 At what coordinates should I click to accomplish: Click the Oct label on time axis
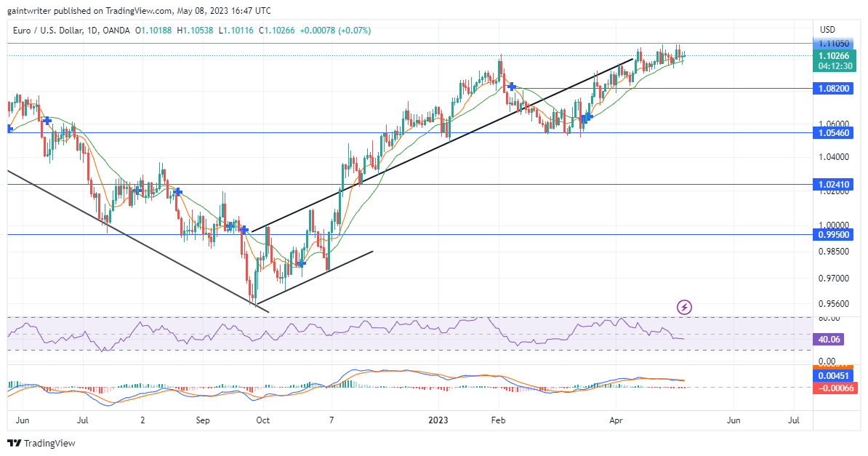pos(263,420)
